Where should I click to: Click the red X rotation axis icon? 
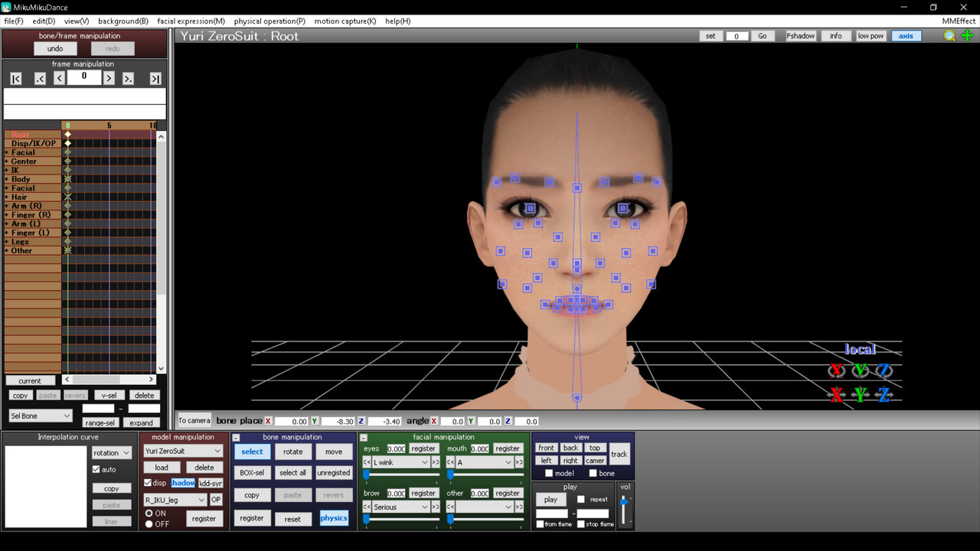[x=837, y=370]
